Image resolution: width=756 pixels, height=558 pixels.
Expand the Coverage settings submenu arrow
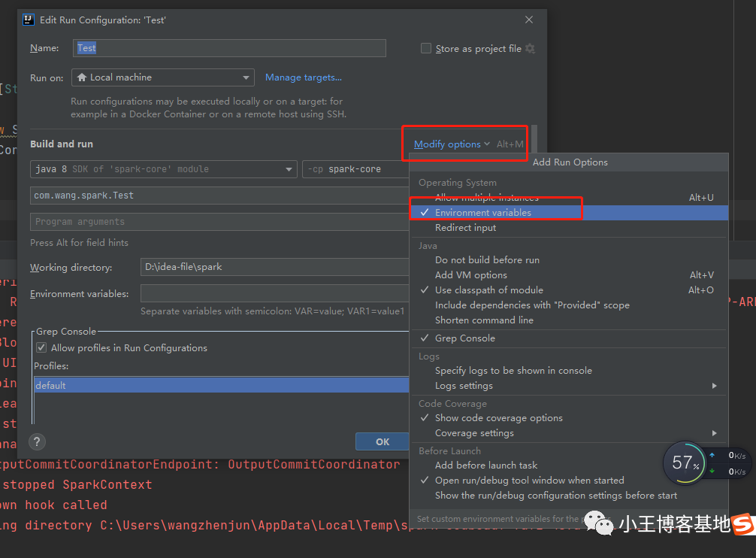coord(714,433)
